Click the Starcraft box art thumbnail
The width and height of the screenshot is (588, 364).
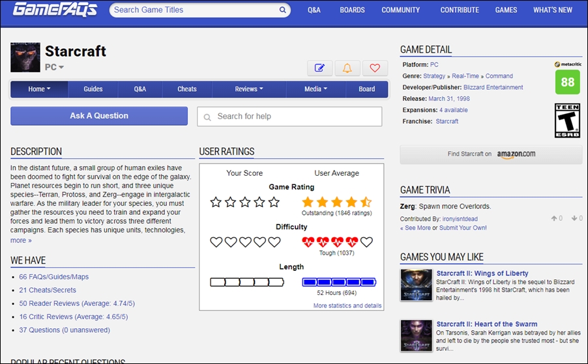point(25,57)
